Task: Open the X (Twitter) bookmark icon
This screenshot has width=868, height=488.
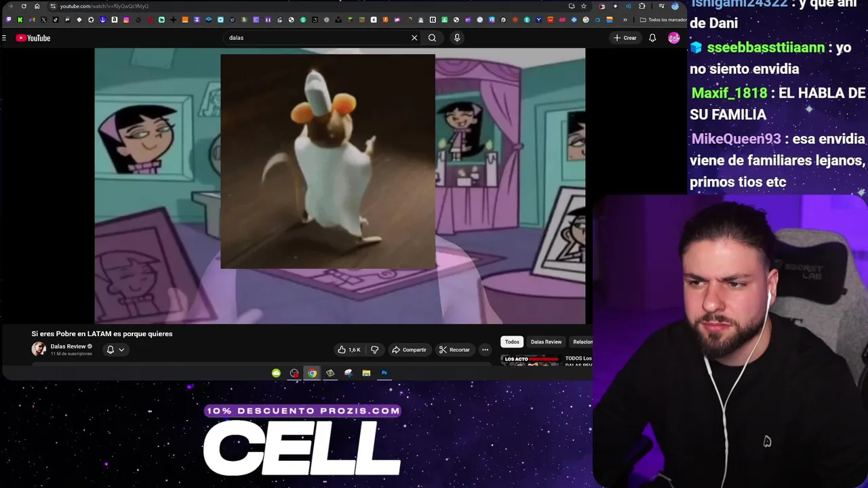Action: pyautogui.click(x=43, y=20)
